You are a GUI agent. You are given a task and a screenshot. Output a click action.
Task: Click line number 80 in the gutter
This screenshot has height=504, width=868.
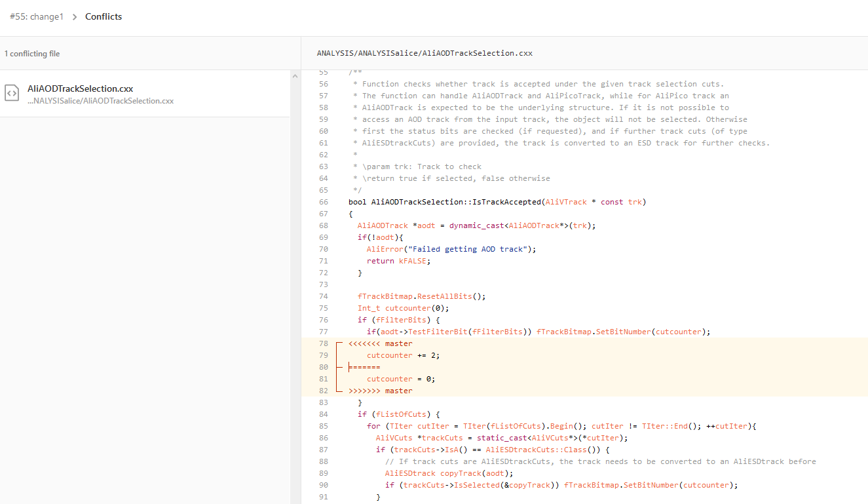(323, 367)
